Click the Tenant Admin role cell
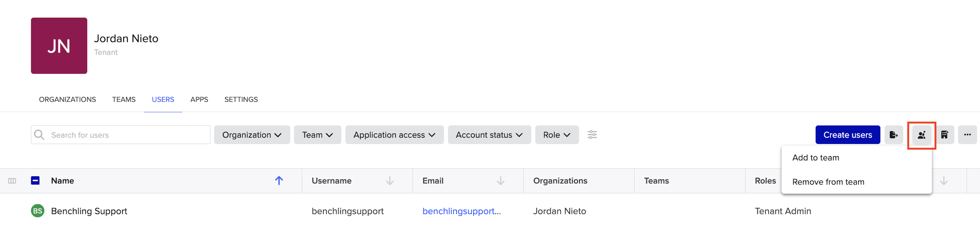 (783, 211)
